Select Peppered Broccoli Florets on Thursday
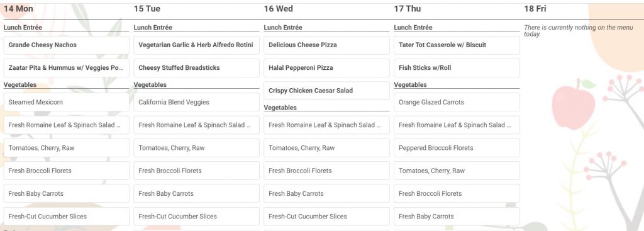This screenshot has width=644, height=231. click(x=457, y=148)
